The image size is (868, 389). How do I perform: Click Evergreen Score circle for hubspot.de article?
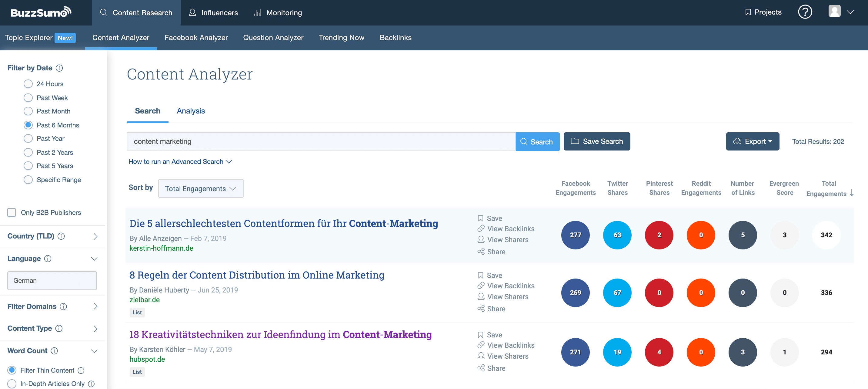784,352
